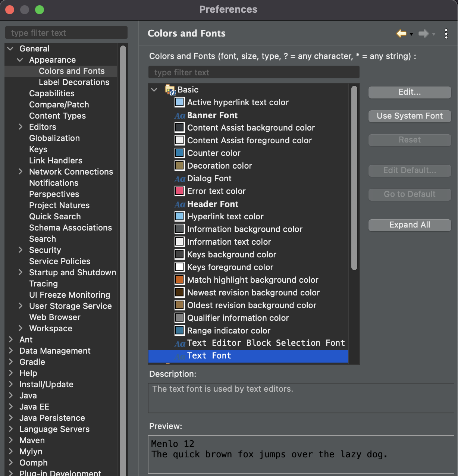Open the three-dot view menu

point(446,34)
